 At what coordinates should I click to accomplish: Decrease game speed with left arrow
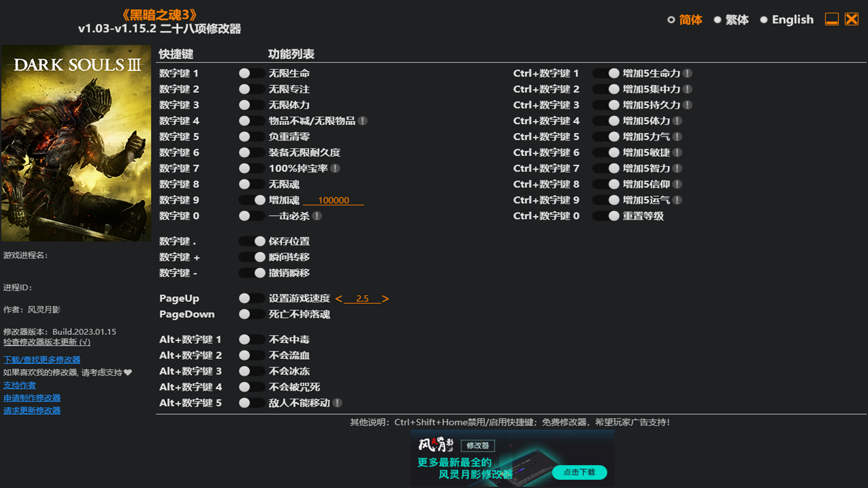point(339,299)
